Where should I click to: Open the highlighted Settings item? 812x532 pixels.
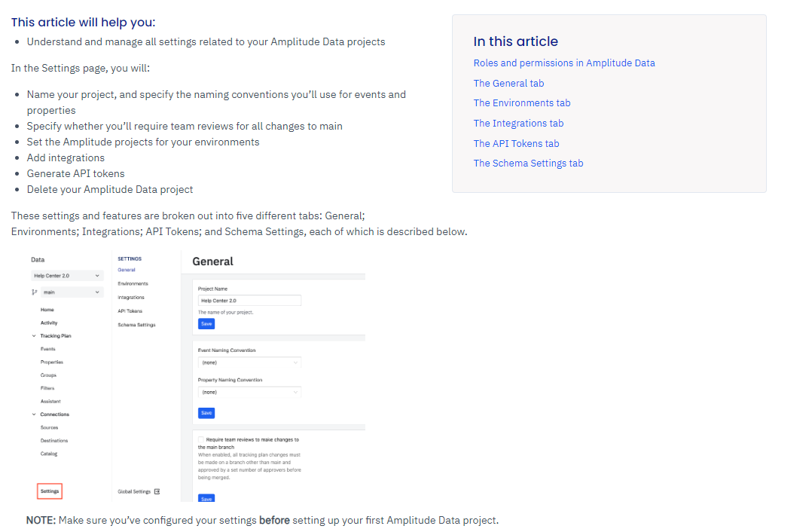coord(50,491)
